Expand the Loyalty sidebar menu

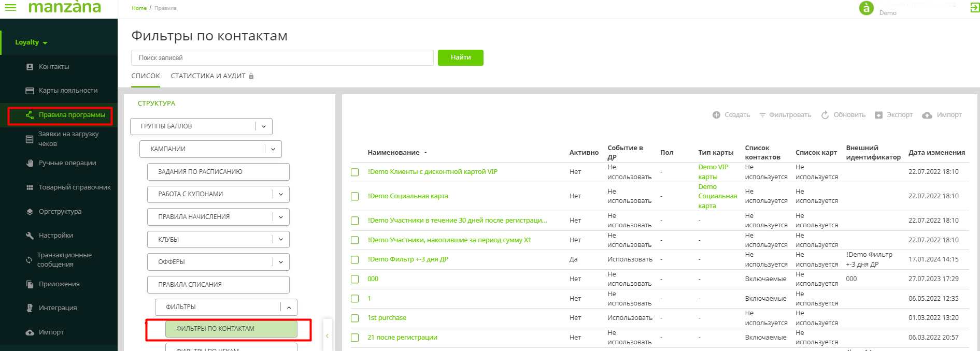31,42
